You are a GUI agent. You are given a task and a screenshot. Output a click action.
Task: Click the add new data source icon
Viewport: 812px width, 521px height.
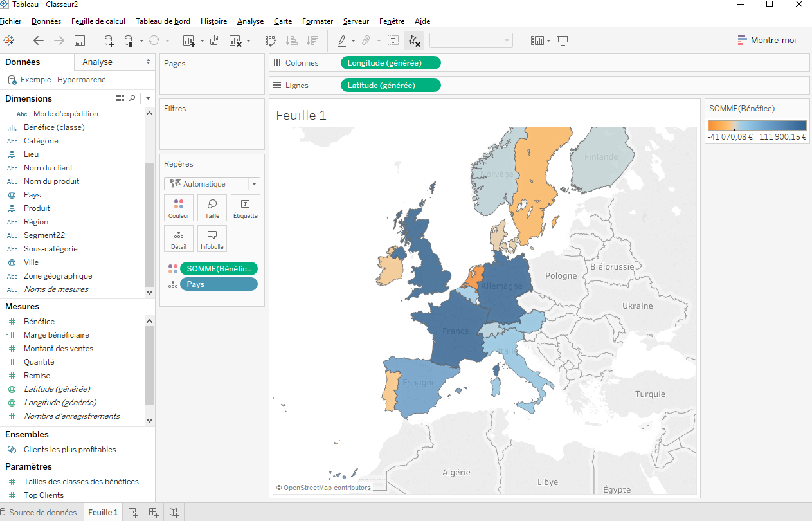pos(109,41)
